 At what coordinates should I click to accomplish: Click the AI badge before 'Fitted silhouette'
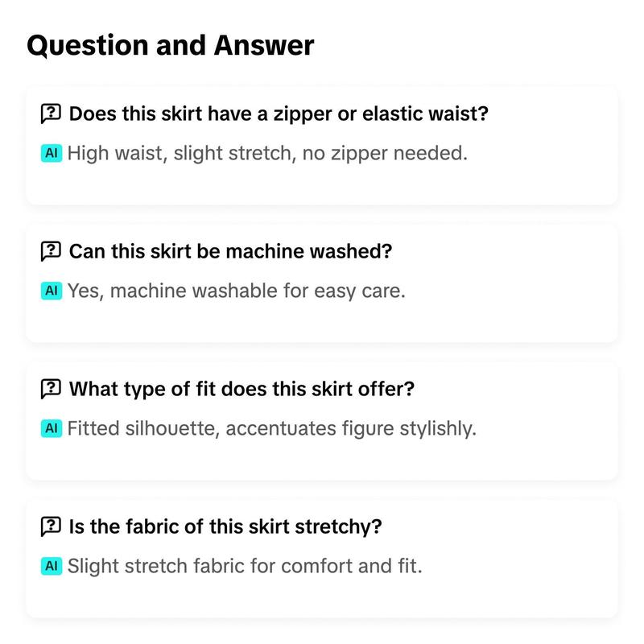52,428
